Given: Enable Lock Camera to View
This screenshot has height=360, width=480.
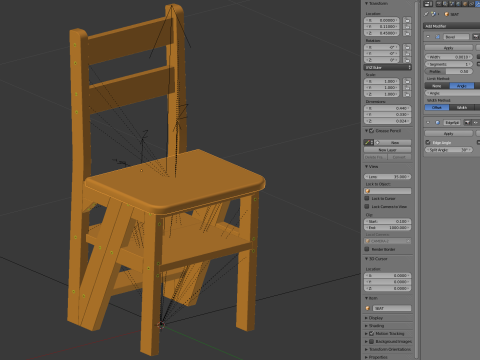Looking at the screenshot, I should pos(367,207).
